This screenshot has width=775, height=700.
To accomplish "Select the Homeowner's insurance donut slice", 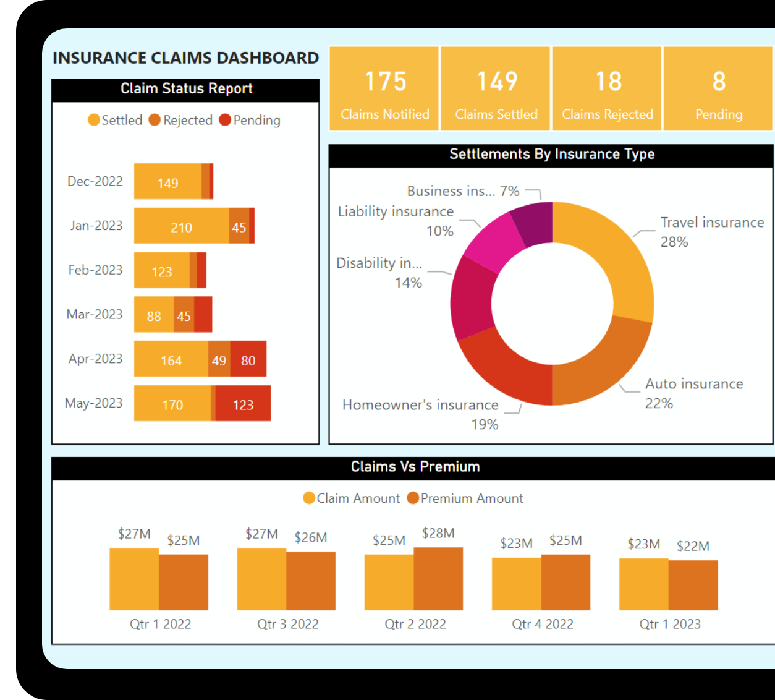I will coord(507,371).
